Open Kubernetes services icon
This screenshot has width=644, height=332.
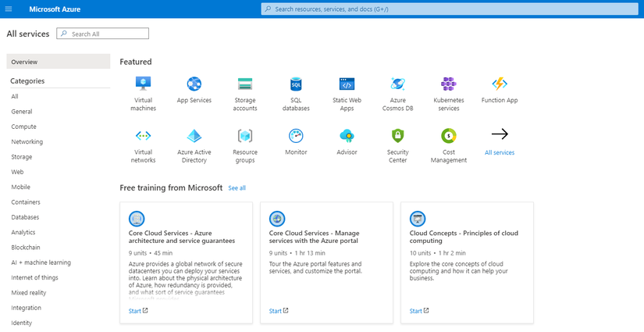coord(449,84)
